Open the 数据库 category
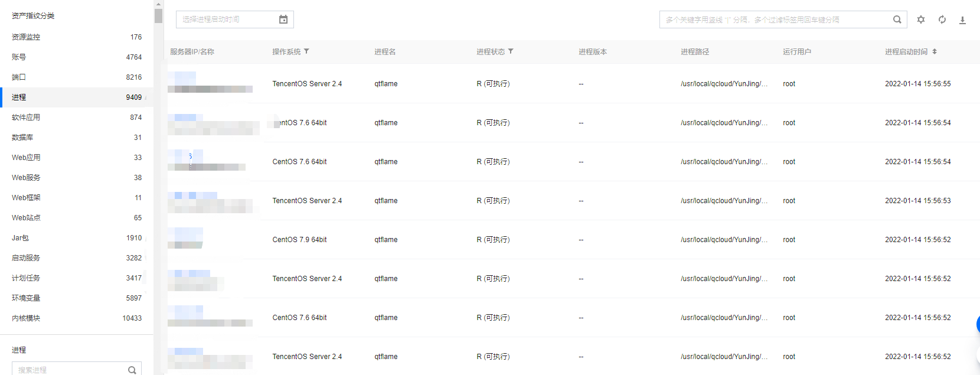This screenshot has width=980, height=375. 22,138
